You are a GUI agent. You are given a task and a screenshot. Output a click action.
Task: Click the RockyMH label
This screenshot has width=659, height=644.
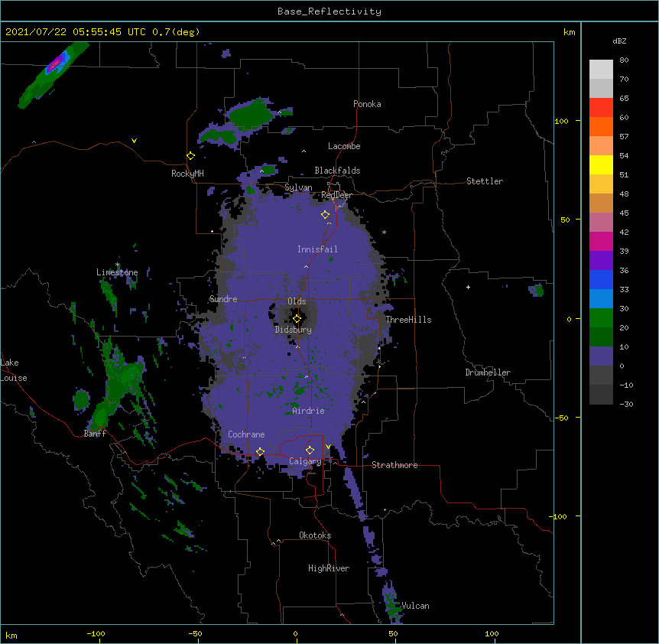tap(187, 174)
